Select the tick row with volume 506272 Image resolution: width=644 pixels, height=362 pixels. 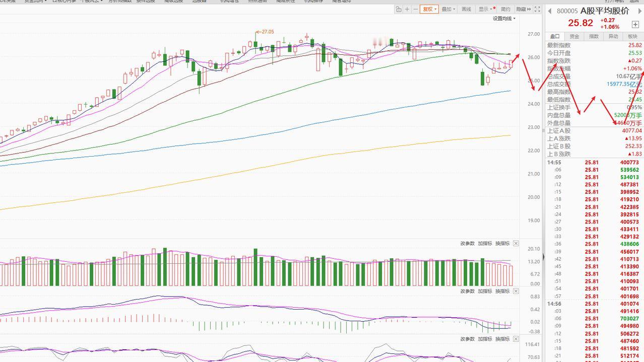click(x=595, y=334)
